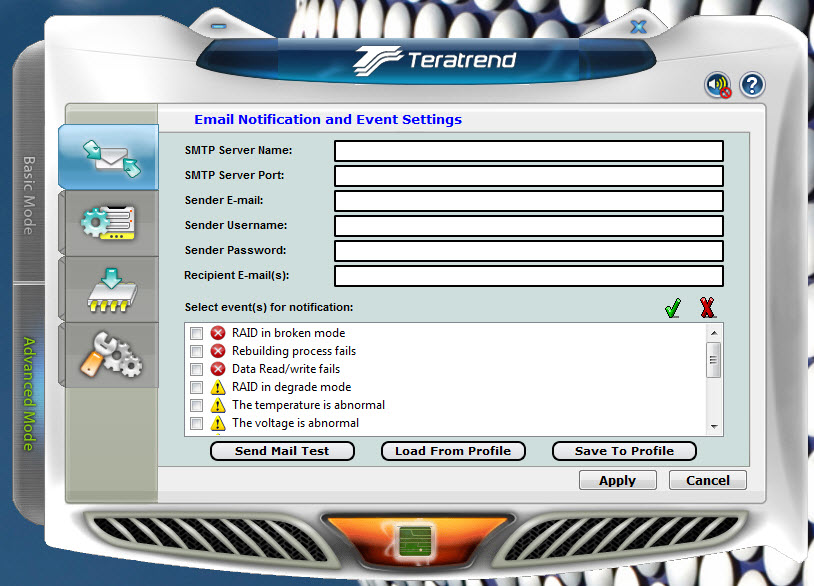
Task: Enable RAID in degrade mode notification
Action: [x=196, y=387]
